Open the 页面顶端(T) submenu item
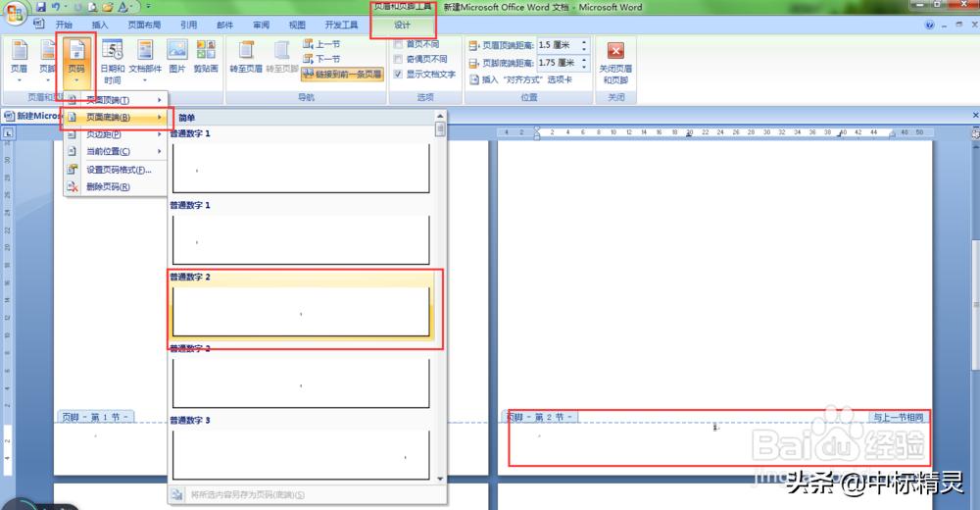The width and height of the screenshot is (980, 510). [x=116, y=100]
